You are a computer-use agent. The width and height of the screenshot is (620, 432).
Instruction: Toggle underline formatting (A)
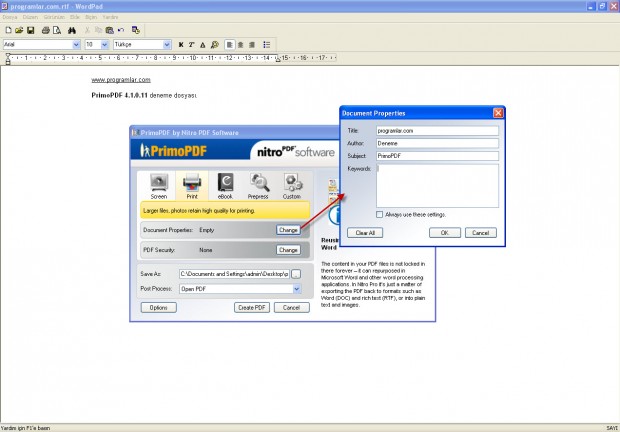pyautogui.click(x=203, y=45)
